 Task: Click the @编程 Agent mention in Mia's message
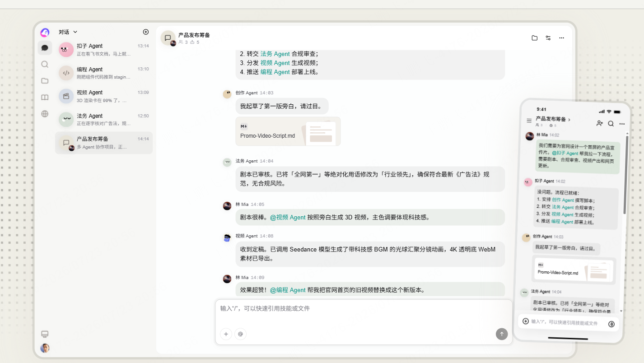pyautogui.click(x=288, y=290)
